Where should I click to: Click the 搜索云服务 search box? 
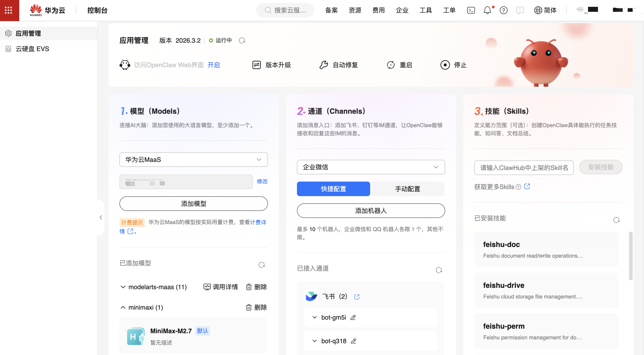(x=285, y=10)
